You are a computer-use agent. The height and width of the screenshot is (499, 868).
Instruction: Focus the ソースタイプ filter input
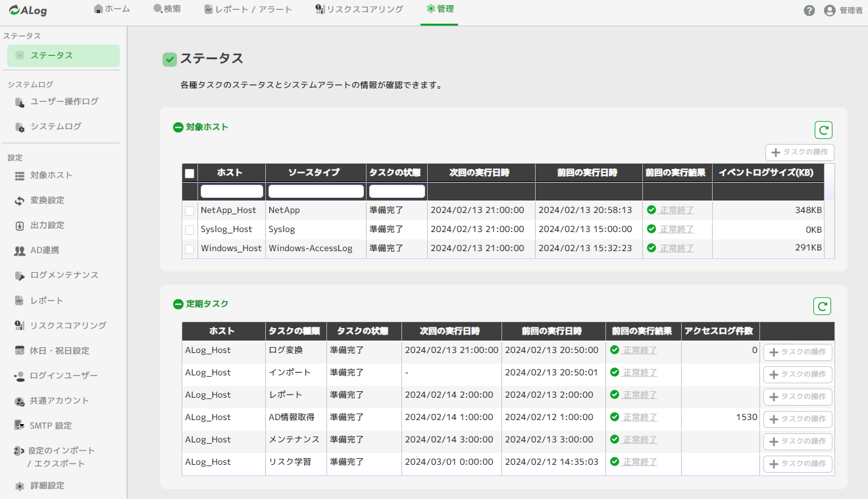[316, 191]
